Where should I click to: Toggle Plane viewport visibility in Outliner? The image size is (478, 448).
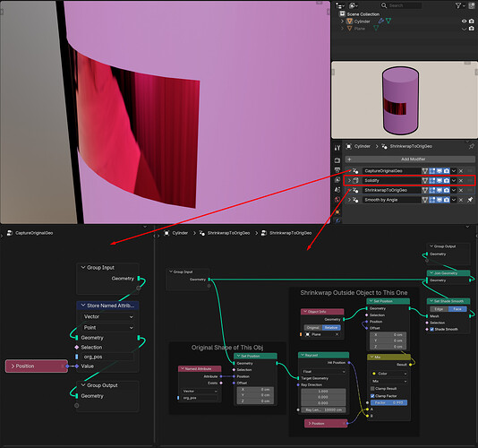(x=464, y=29)
